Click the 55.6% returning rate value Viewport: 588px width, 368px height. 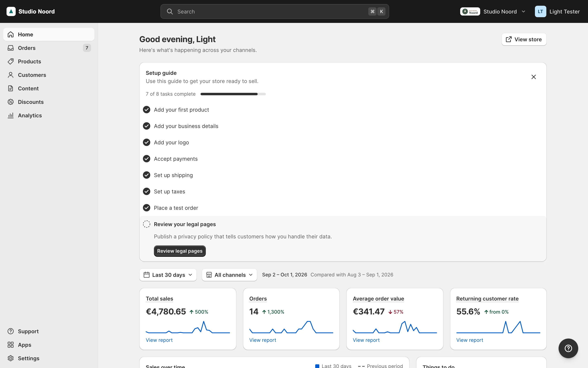[468, 312]
